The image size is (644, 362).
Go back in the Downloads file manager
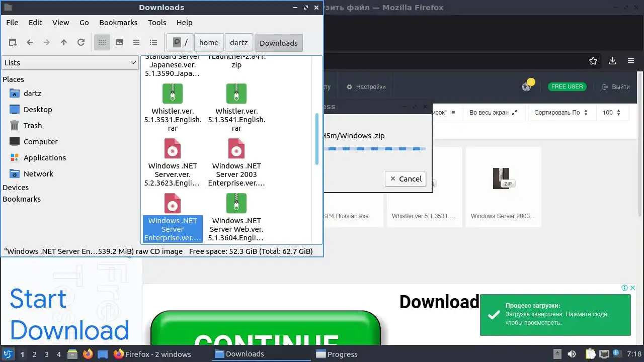pos(30,43)
